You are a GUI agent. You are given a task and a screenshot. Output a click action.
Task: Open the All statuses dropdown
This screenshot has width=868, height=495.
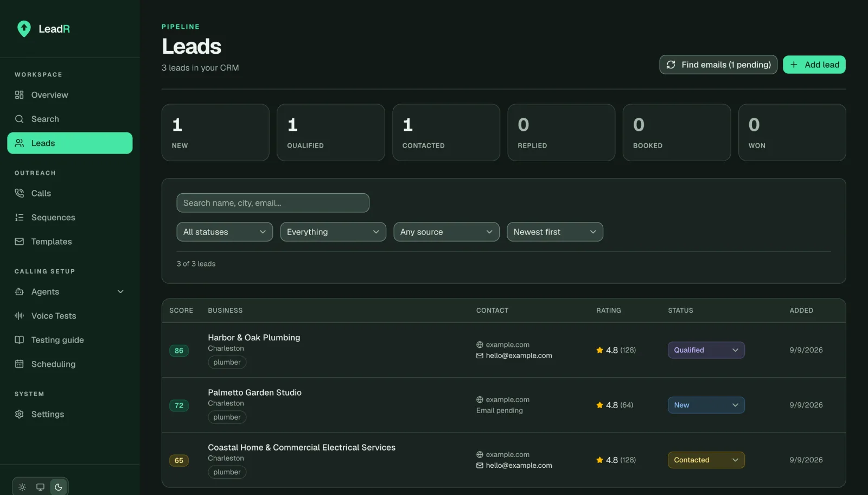click(x=225, y=232)
